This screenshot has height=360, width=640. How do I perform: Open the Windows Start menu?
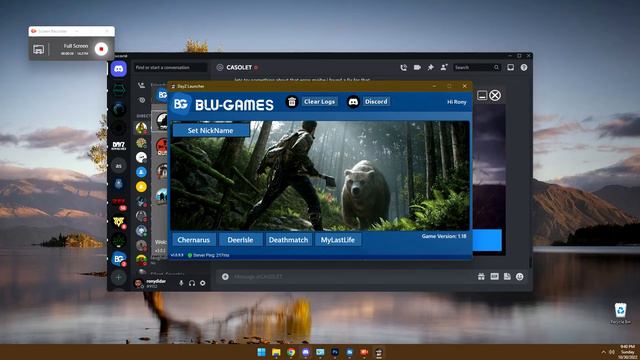261,352
